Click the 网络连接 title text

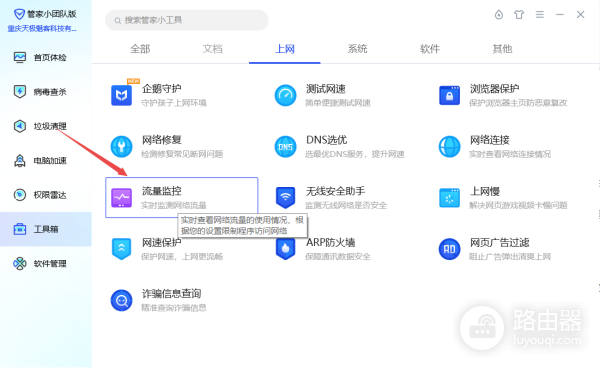point(490,140)
